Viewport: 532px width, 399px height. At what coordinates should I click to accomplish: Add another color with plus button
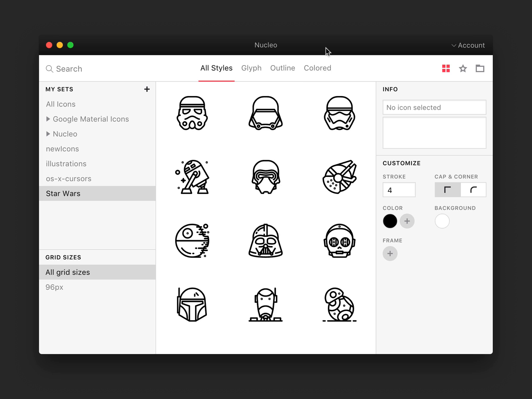(407, 221)
